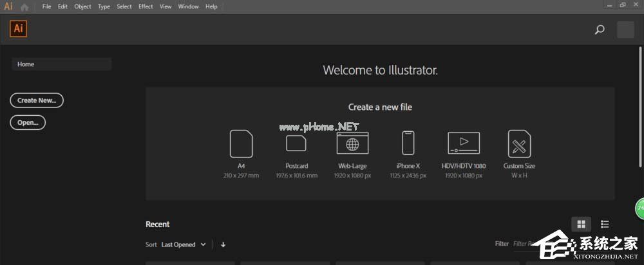Open the Object menu
The image size is (644, 265).
click(x=82, y=6)
